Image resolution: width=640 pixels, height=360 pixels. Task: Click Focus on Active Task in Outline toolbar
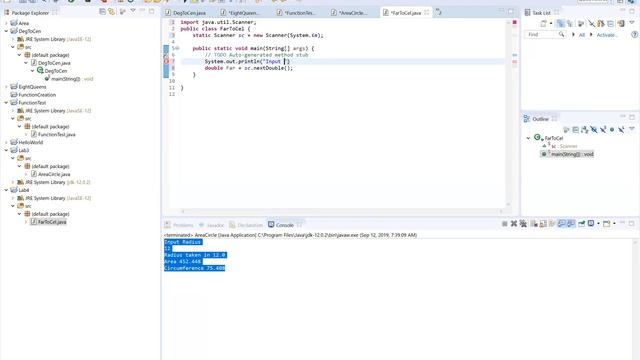coord(566,130)
